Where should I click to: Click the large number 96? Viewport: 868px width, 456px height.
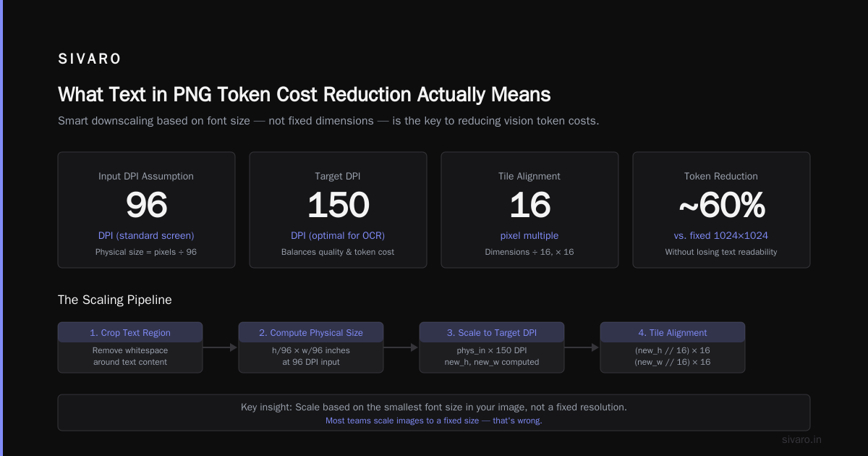pos(146,205)
